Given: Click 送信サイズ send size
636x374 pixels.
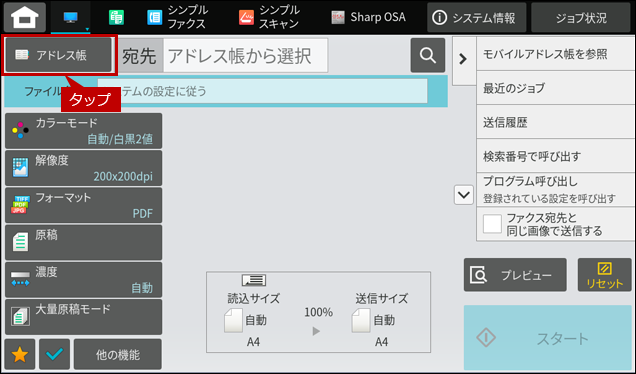Looking at the screenshot, I should coord(381,299).
